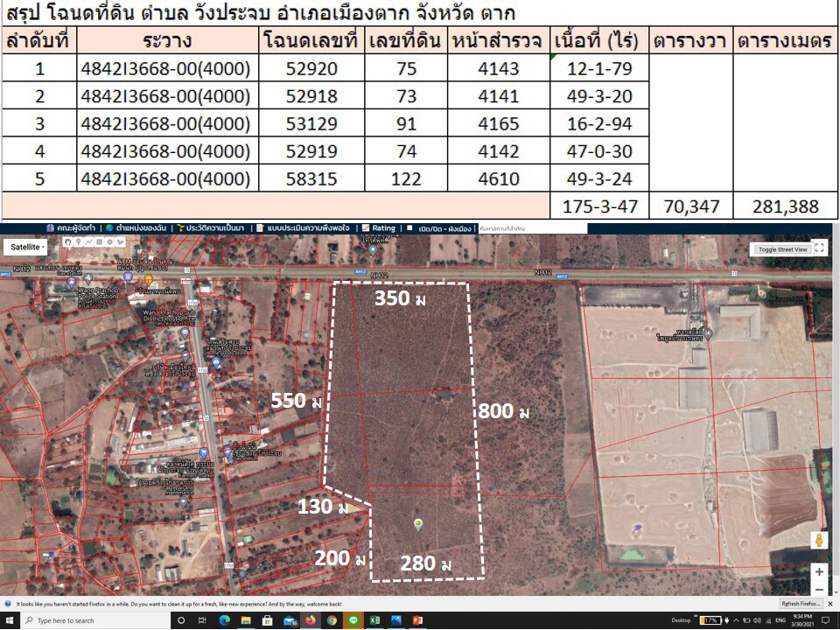Click the 'โฉนดเลขที่' column header

[x=311, y=40]
